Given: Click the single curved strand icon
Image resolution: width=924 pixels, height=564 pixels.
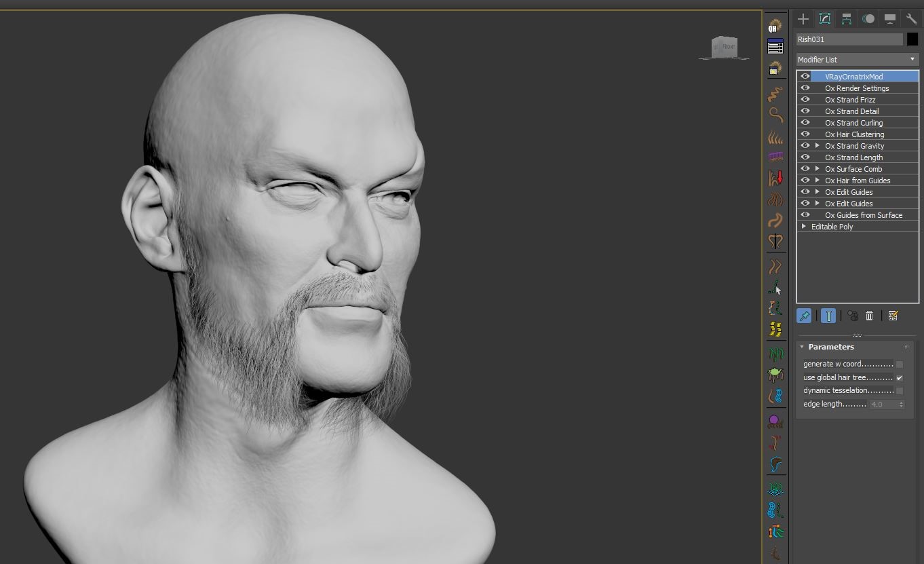Looking at the screenshot, I should (x=775, y=221).
